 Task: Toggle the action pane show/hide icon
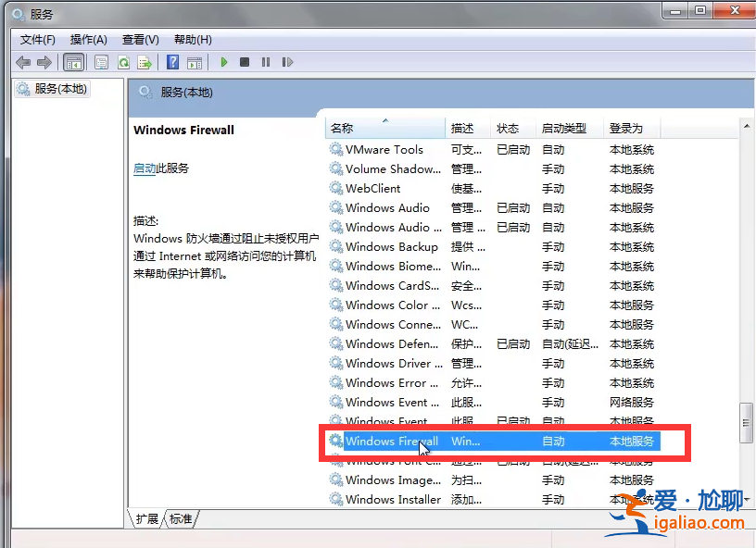[x=195, y=62]
